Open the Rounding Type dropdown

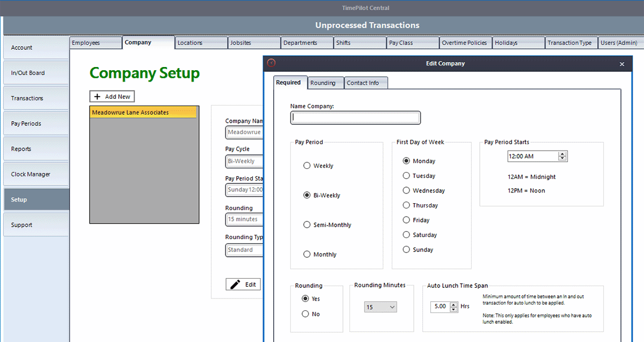point(244,250)
